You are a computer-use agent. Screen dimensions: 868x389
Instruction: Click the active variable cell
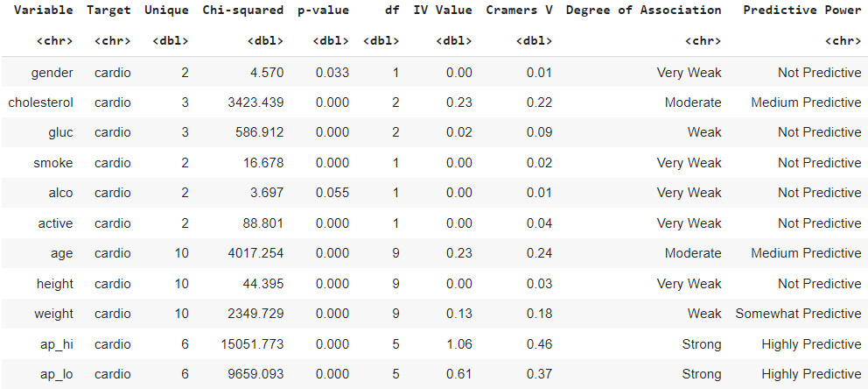click(x=55, y=223)
